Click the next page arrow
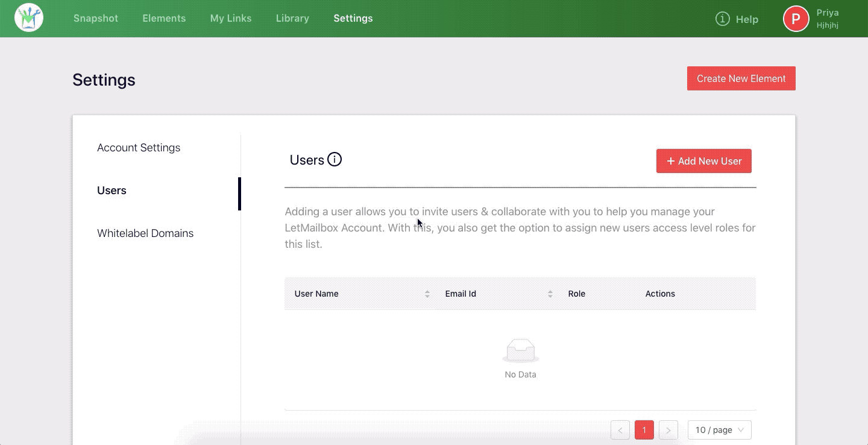 pos(668,430)
